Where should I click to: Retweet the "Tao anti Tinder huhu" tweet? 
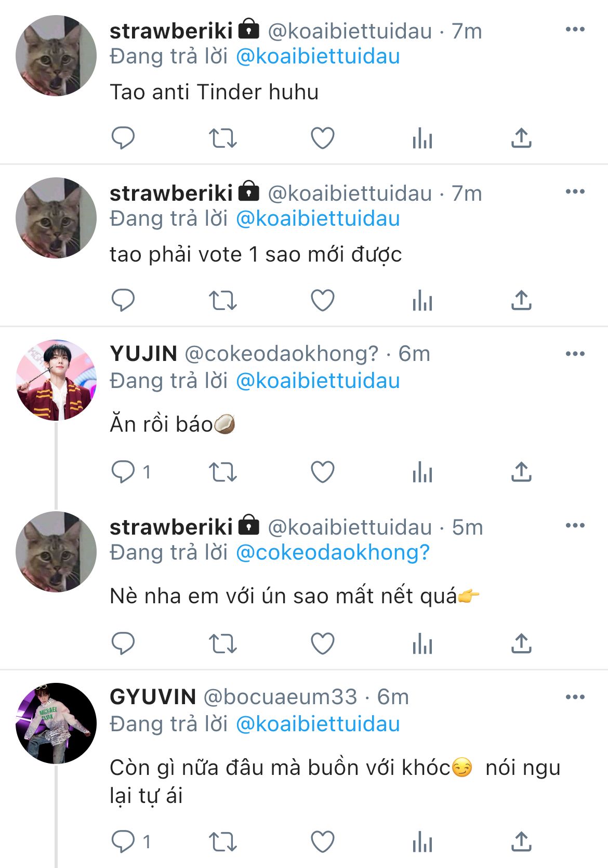click(x=222, y=138)
